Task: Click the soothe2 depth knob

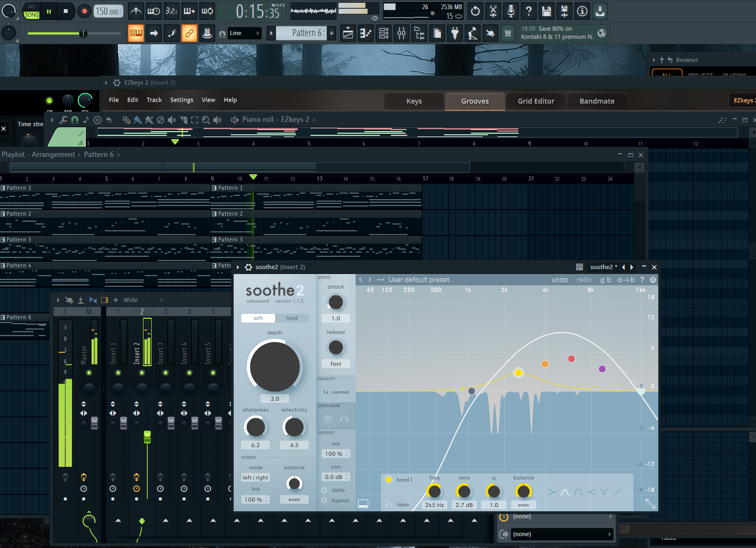Action: 275,367
